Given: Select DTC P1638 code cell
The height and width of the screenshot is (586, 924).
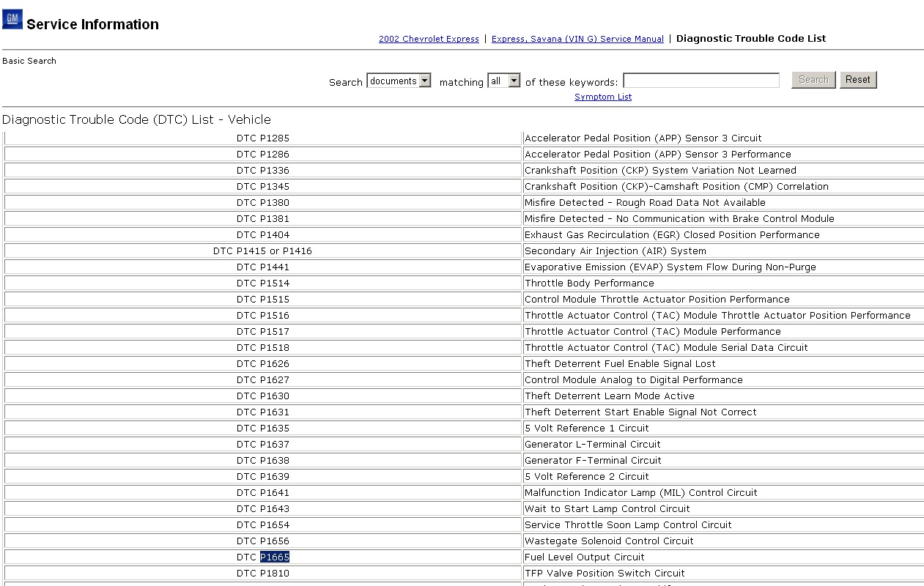Looking at the screenshot, I should [x=263, y=460].
